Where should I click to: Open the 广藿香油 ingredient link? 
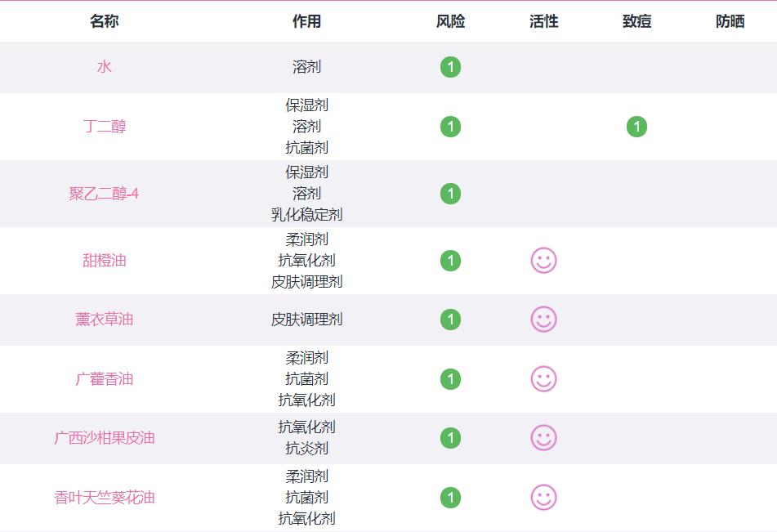click(105, 379)
